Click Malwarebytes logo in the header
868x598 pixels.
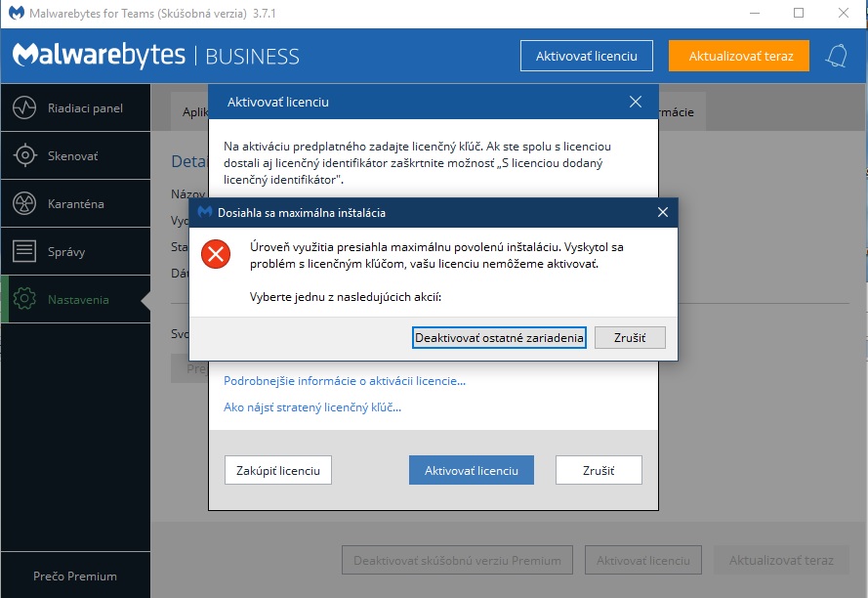[98, 56]
